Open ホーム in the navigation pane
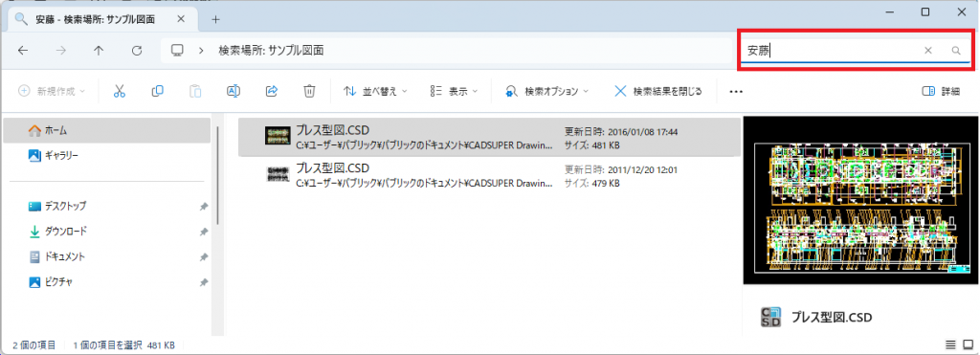980x355 pixels. coord(107,131)
